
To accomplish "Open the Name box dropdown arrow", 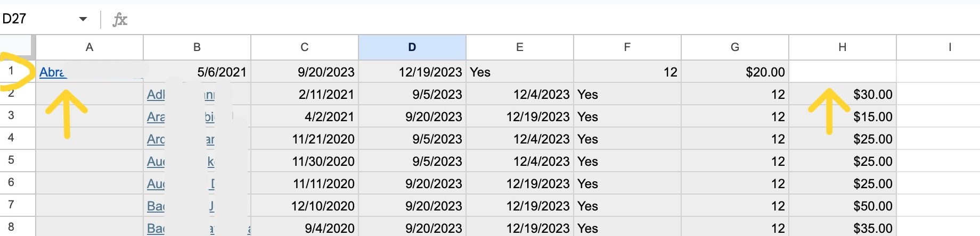I will tap(83, 19).
